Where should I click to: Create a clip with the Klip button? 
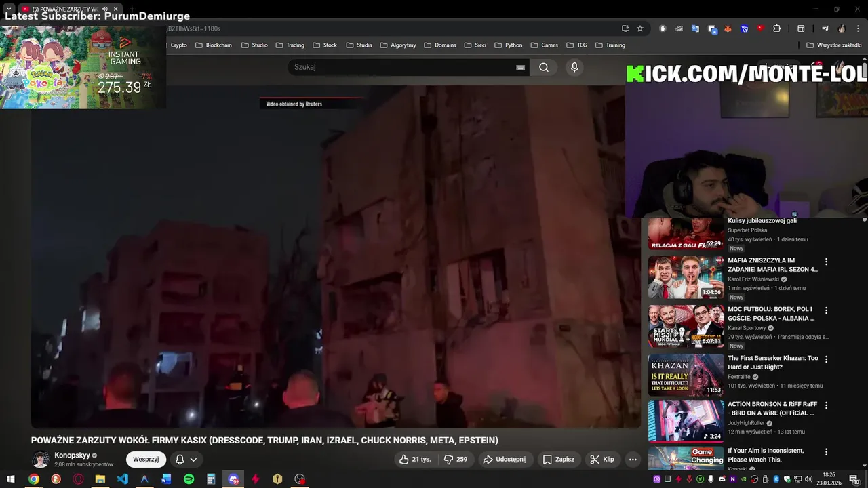coord(602,459)
